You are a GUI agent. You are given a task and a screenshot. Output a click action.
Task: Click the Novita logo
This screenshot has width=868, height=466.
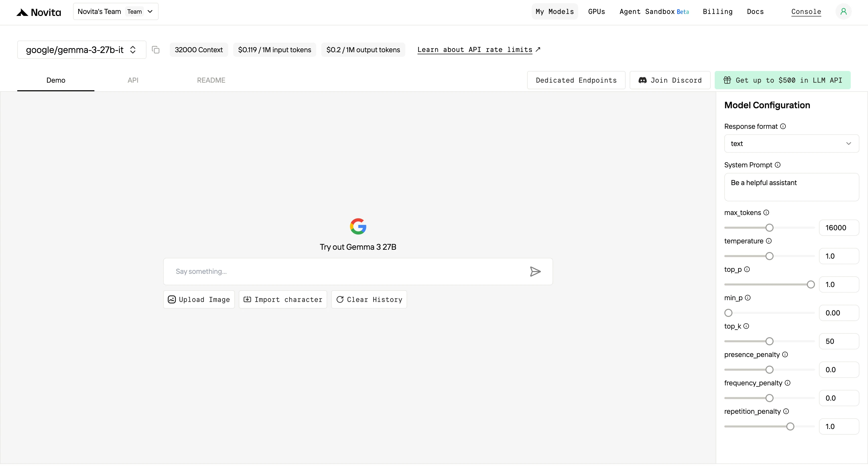tap(39, 12)
